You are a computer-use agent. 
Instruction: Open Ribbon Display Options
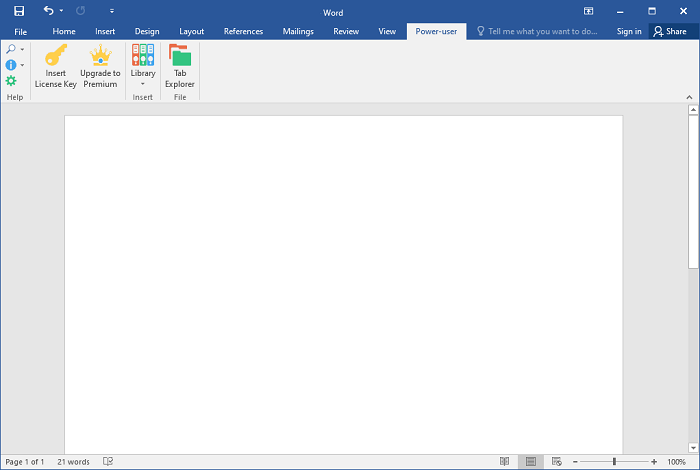coord(588,11)
